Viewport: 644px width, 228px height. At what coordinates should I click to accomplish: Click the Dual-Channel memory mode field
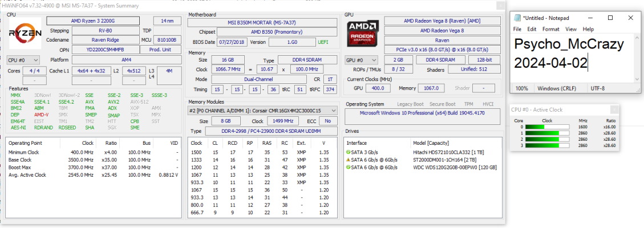pos(259,79)
